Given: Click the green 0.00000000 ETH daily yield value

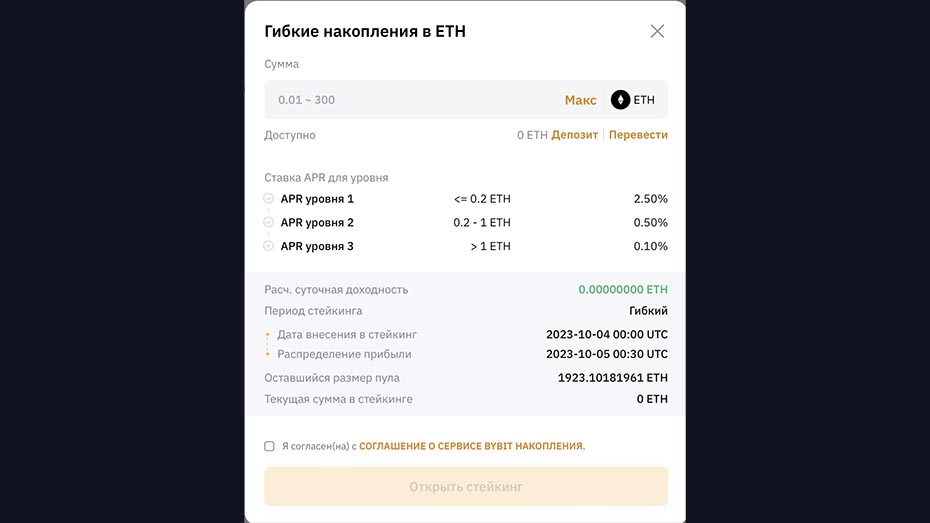Looking at the screenshot, I should [x=623, y=290].
